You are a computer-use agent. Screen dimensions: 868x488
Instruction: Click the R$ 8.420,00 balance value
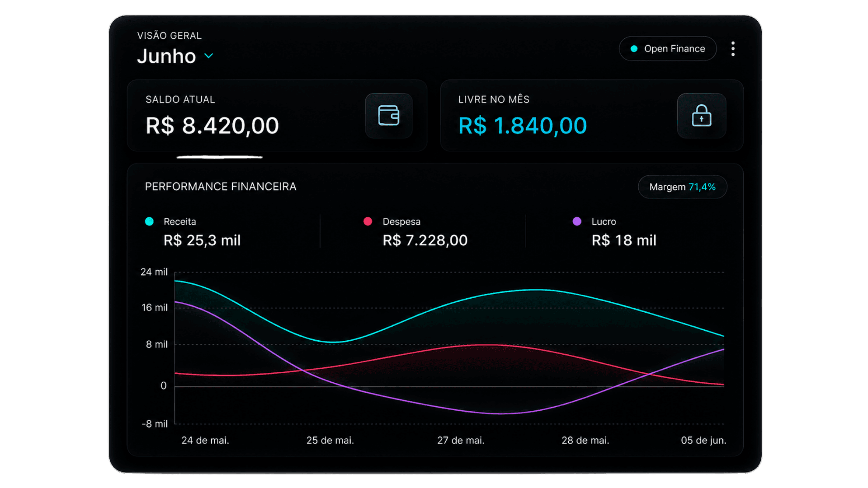(x=212, y=126)
